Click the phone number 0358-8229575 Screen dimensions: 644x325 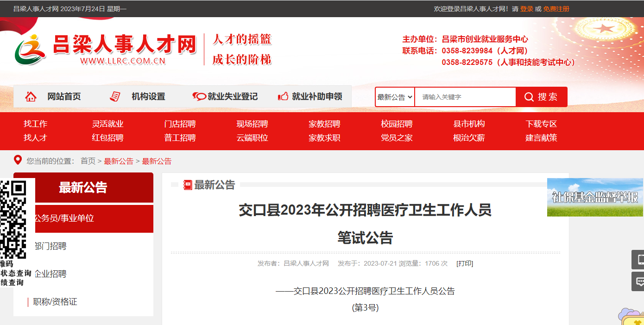point(467,62)
